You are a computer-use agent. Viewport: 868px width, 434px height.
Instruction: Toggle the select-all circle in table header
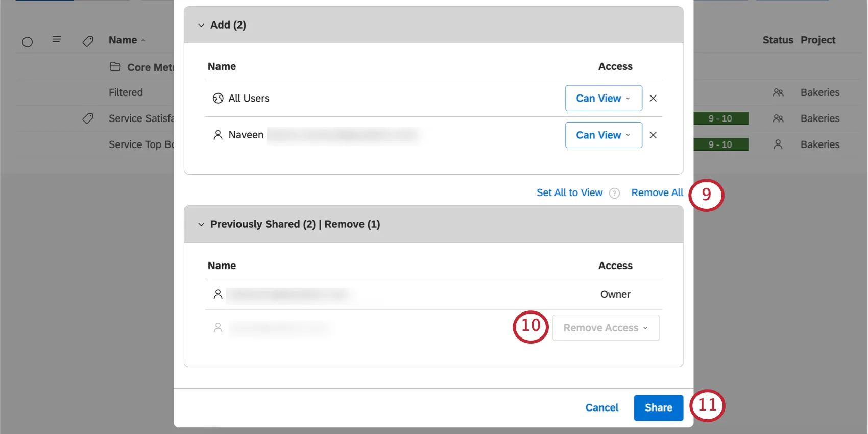(28, 42)
